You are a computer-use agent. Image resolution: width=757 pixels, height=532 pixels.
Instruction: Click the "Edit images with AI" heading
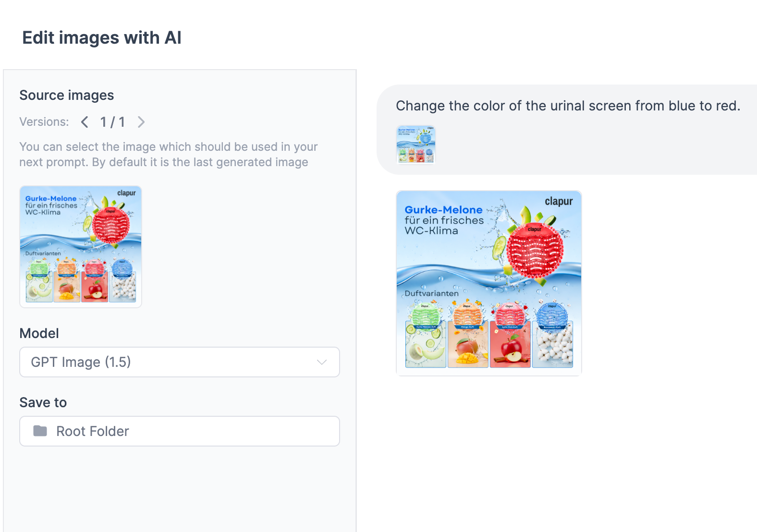102,38
